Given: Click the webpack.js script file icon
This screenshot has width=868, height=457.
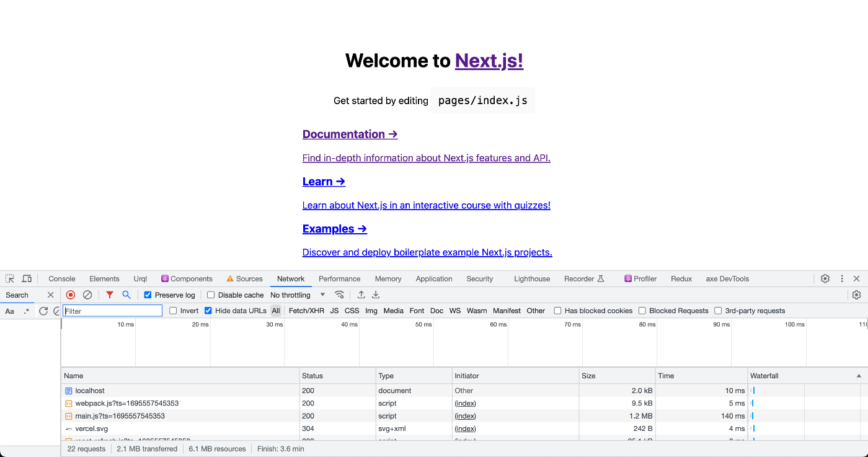Looking at the screenshot, I should (x=69, y=403).
